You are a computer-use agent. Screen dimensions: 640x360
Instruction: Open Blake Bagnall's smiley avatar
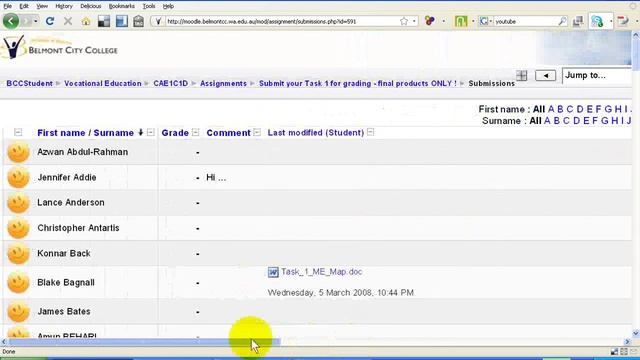click(18, 282)
